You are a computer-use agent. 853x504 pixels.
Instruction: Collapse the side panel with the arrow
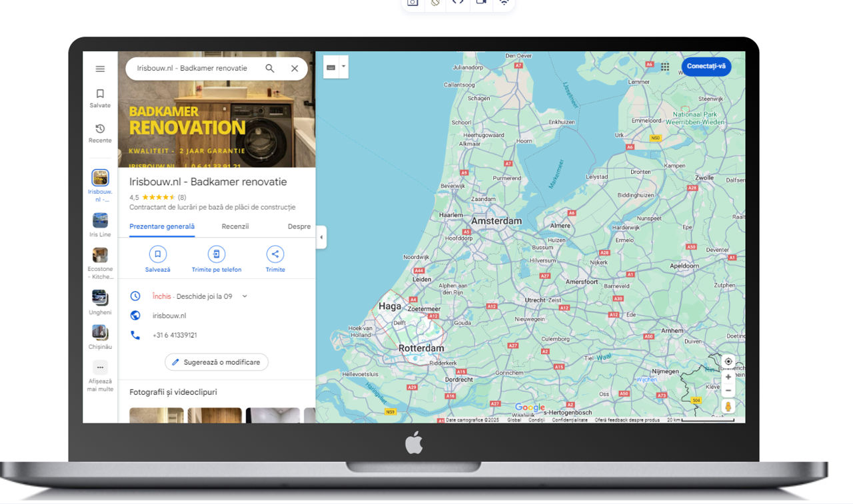[321, 237]
